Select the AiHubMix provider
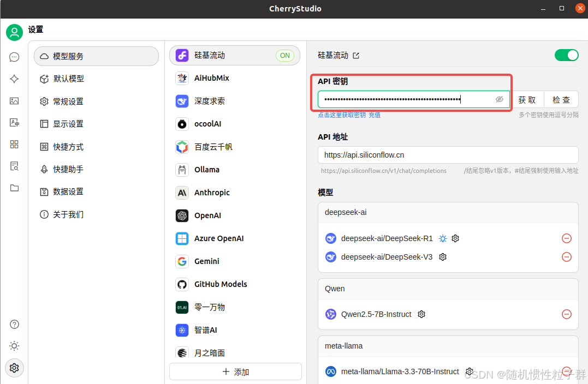Screen dimensions: 588x384 [x=235, y=78]
